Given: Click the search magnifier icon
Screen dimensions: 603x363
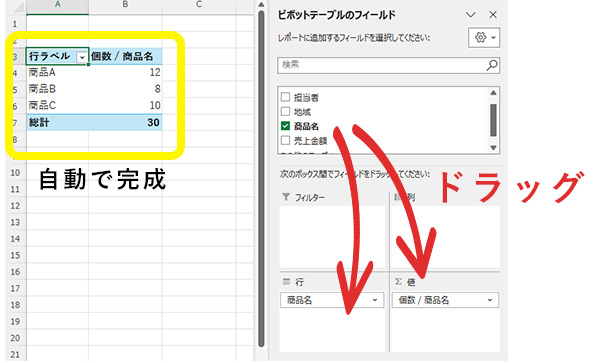Looking at the screenshot, I should pyautogui.click(x=491, y=65).
